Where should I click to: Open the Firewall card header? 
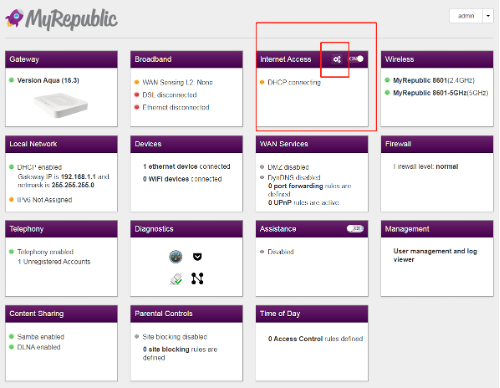coord(437,144)
